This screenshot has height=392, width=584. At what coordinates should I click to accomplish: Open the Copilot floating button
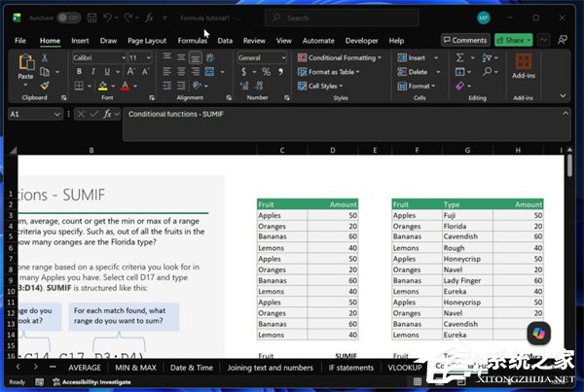tap(538, 333)
